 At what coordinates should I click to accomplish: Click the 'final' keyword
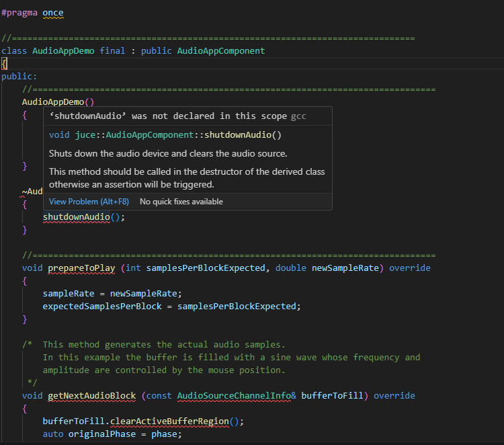[112, 51]
